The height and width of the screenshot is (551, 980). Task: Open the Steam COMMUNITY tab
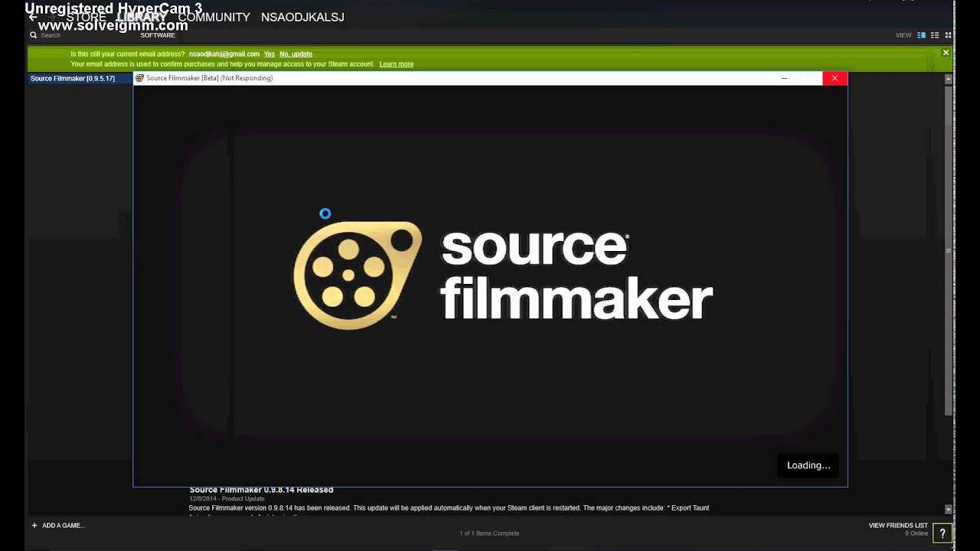[214, 17]
